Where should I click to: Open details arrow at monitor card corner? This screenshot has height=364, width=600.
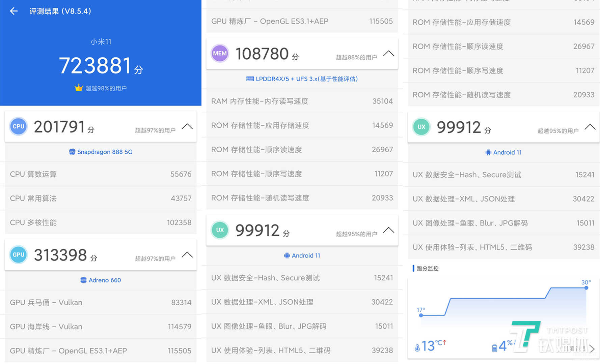(592, 348)
